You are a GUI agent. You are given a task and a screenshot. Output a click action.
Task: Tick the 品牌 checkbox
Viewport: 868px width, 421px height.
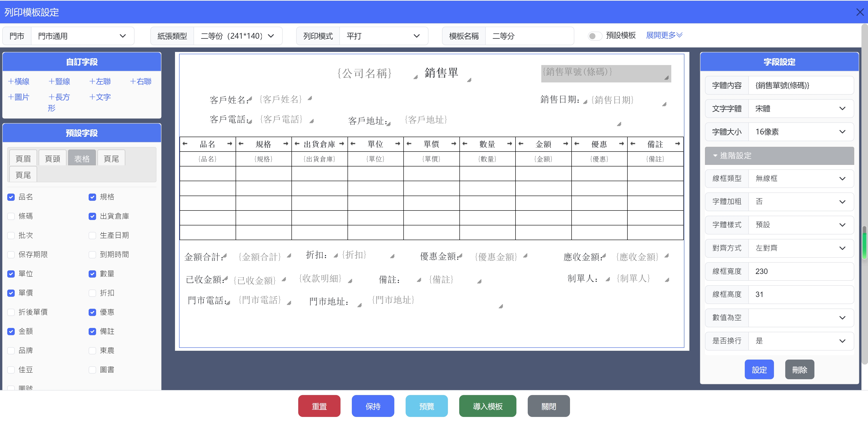click(11, 350)
